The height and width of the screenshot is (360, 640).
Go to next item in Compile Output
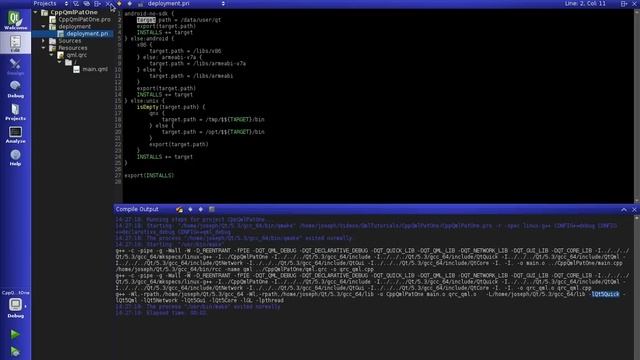click(201, 209)
